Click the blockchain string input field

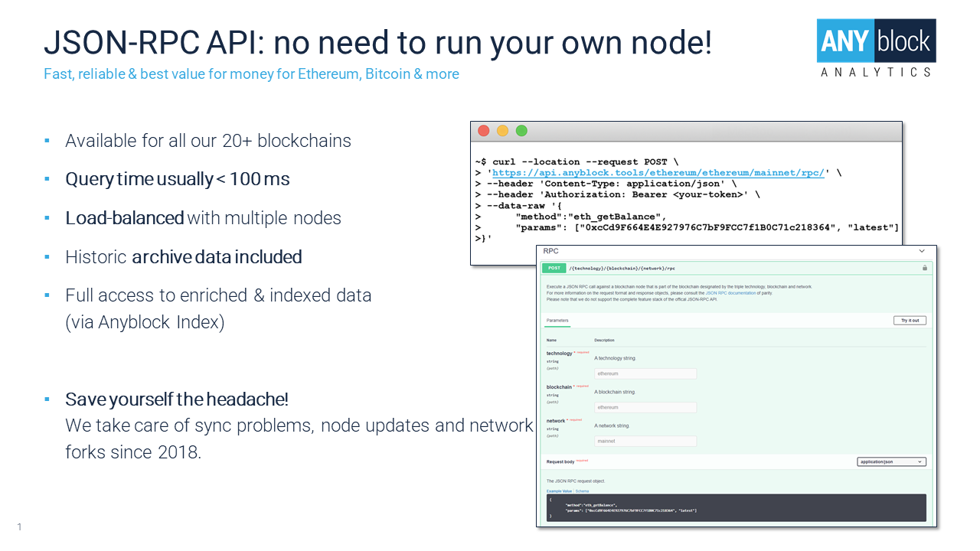click(x=645, y=407)
